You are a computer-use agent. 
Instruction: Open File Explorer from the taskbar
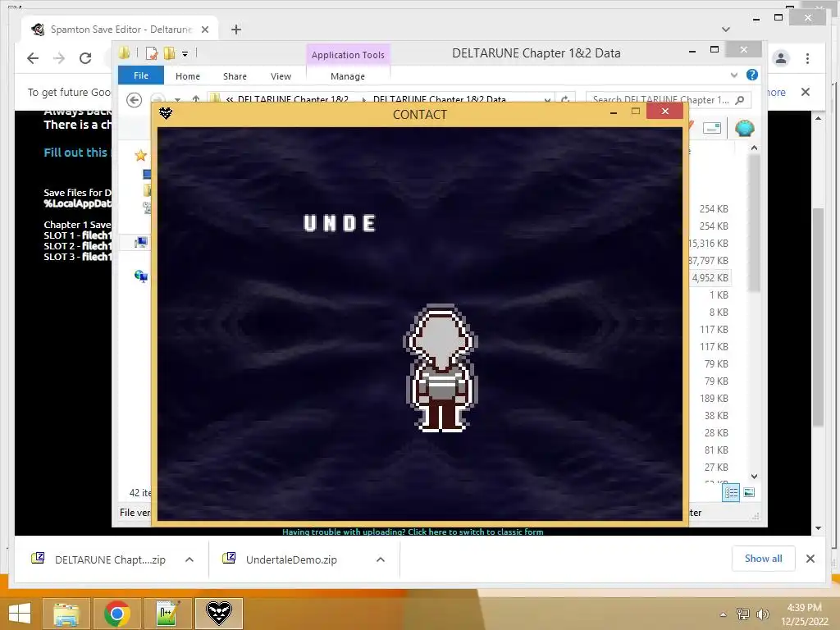click(x=66, y=614)
